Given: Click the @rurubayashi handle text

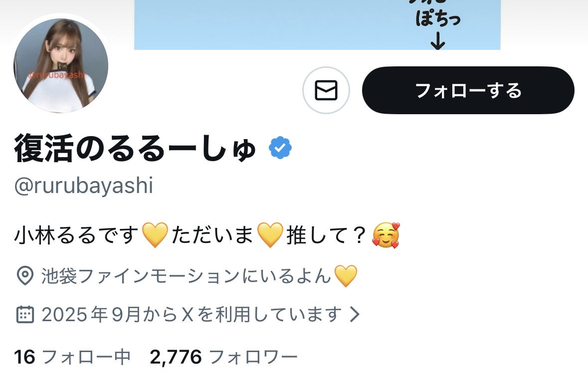Looking at the screenshot, I should [x=84, y=186].
